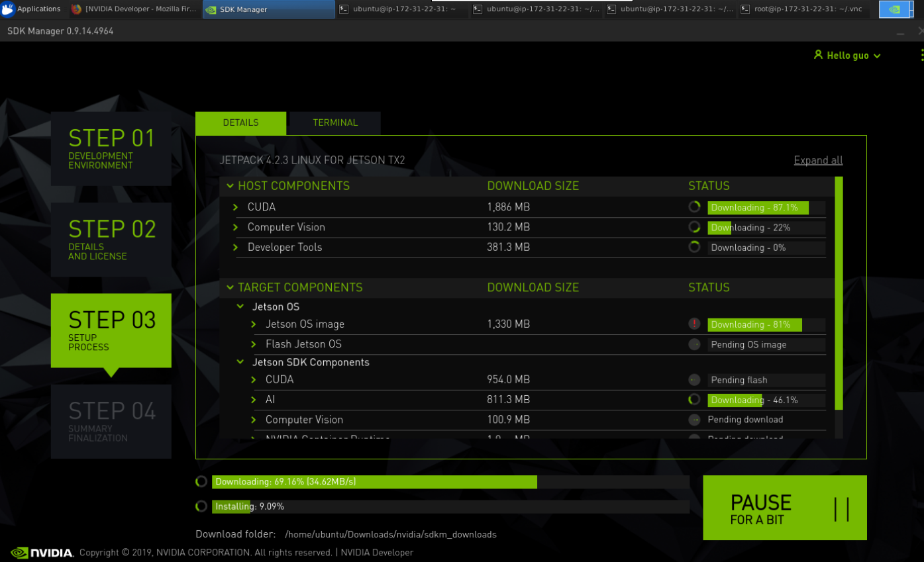Click the green scrollbar of the components list

(x=839, y=293)
